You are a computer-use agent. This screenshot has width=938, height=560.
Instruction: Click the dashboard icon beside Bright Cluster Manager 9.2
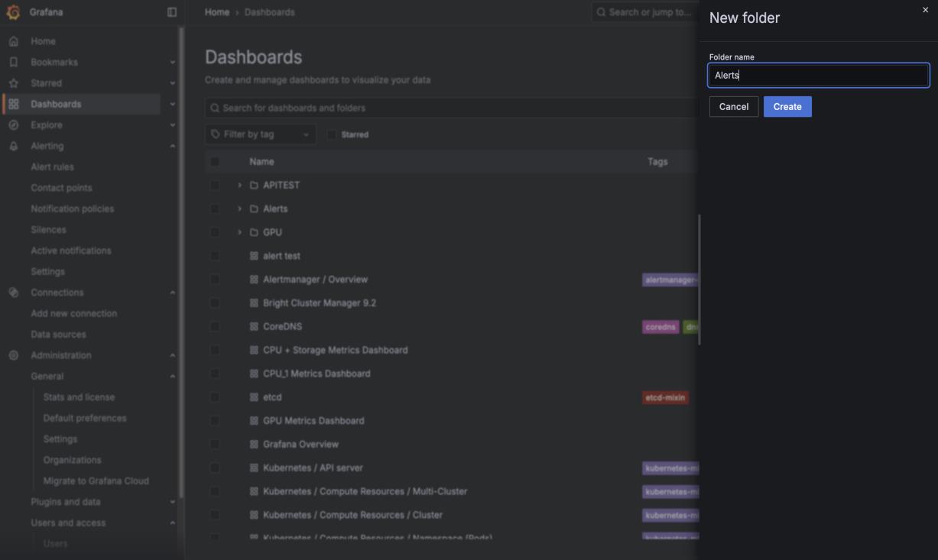click(x=254, y=303)
